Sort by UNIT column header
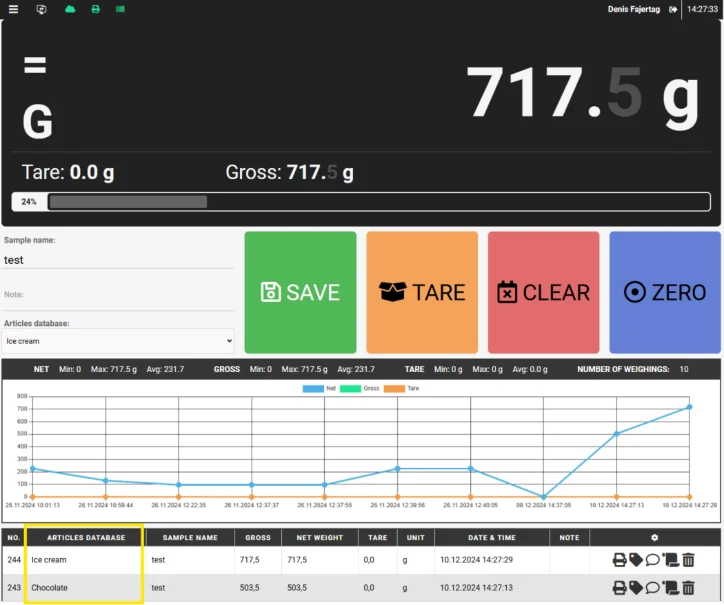Image resolution: width=724 pixels, height=605 pixels. click(x=416, y=538)
